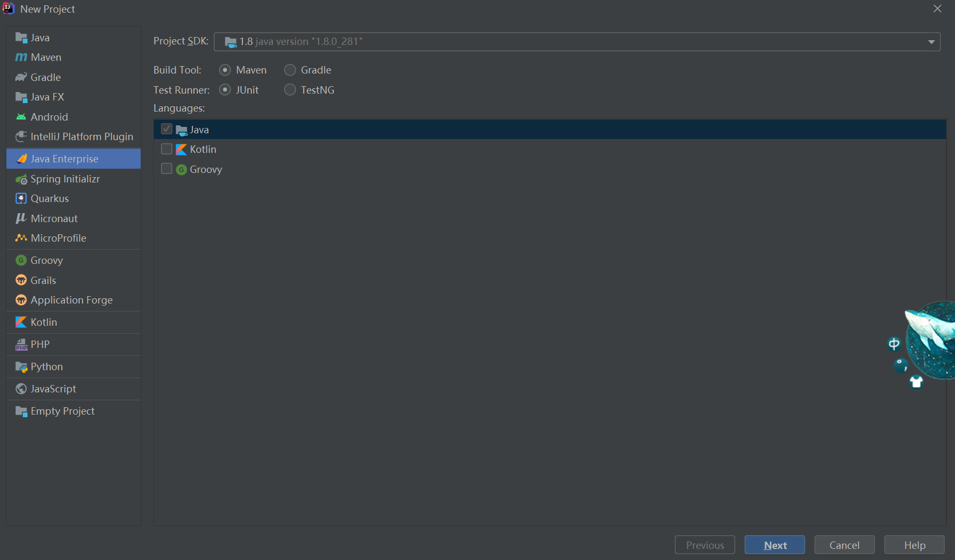This screenshot has width=955, height=560.
Task: Choose Application Forge project type
Action: click(74, 300)
